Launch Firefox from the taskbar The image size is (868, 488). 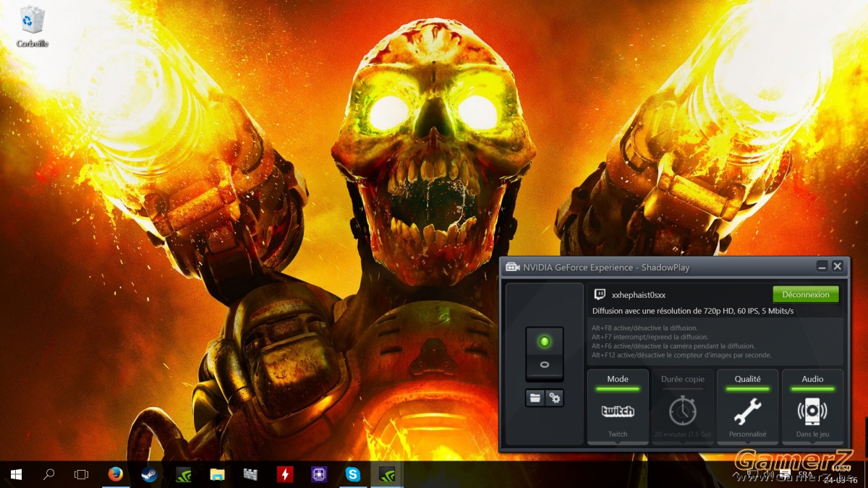[x=116, y=474]
